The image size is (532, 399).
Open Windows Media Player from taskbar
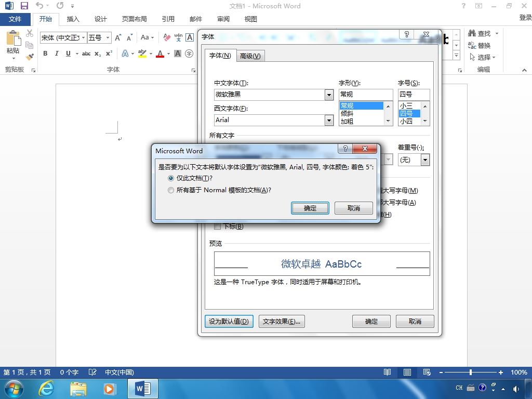109,389
